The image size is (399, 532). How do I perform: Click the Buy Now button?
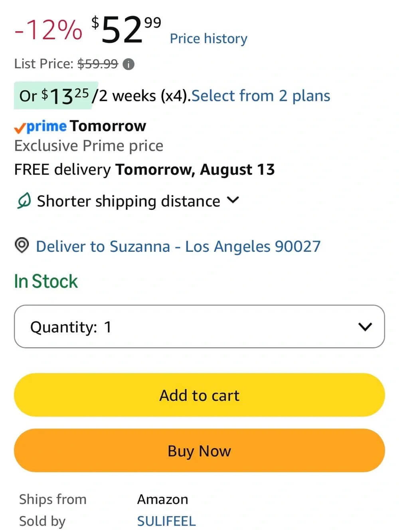[199, 451]
